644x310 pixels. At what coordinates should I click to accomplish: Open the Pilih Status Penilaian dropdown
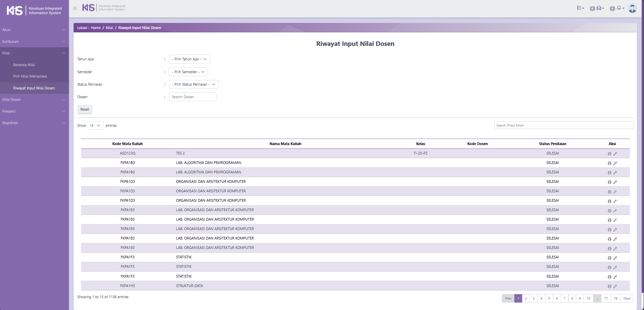point(194,84)
